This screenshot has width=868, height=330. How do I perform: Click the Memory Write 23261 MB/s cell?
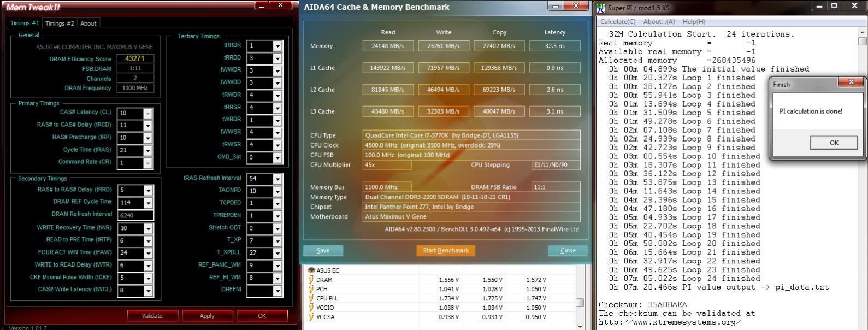pyautogui.click(x=444, y=46)
